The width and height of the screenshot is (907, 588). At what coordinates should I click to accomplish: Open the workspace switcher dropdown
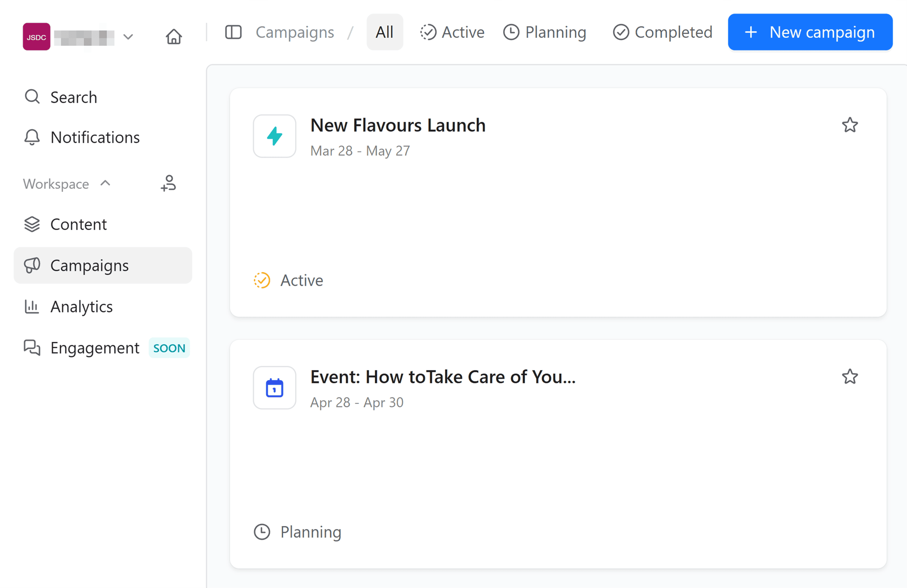point(128,37)
